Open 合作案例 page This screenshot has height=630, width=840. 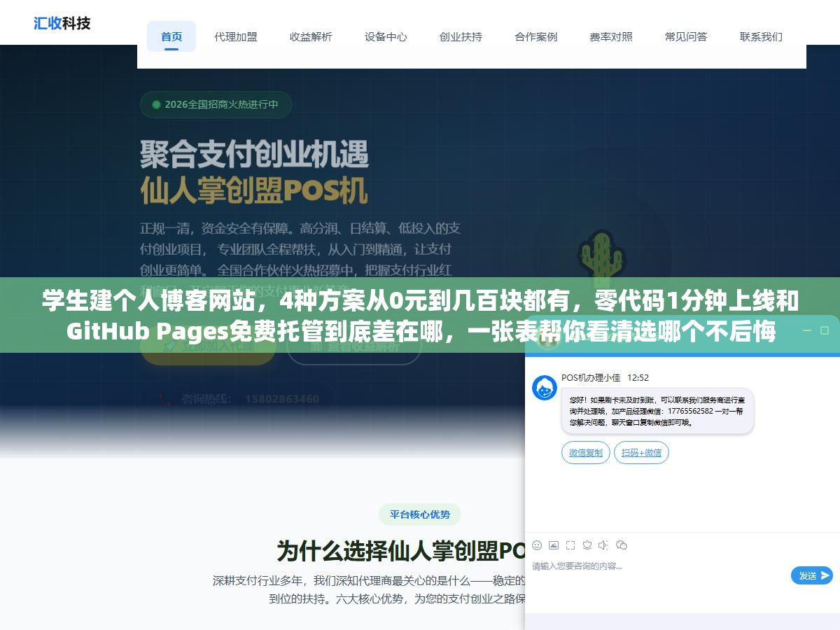pos(536,36)
